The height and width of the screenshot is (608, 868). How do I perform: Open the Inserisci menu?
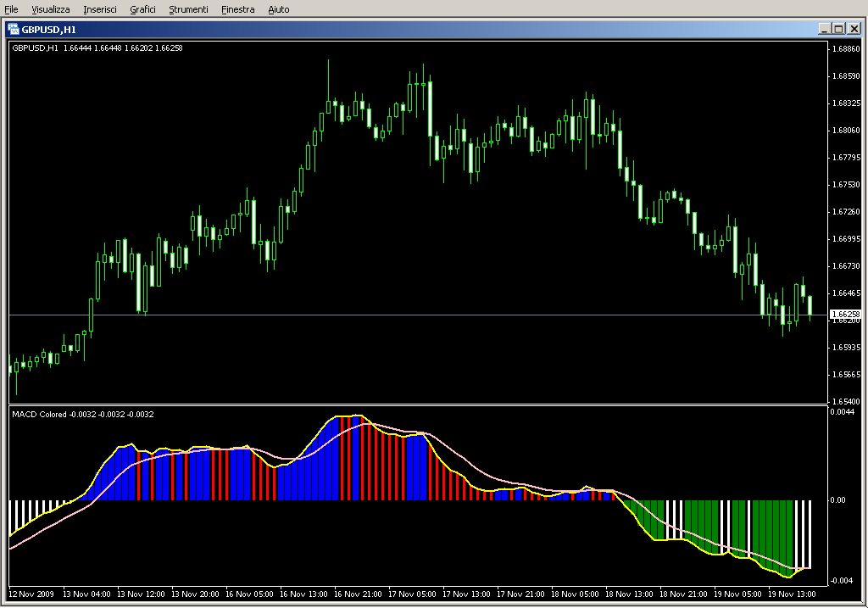tap(100, 9)
